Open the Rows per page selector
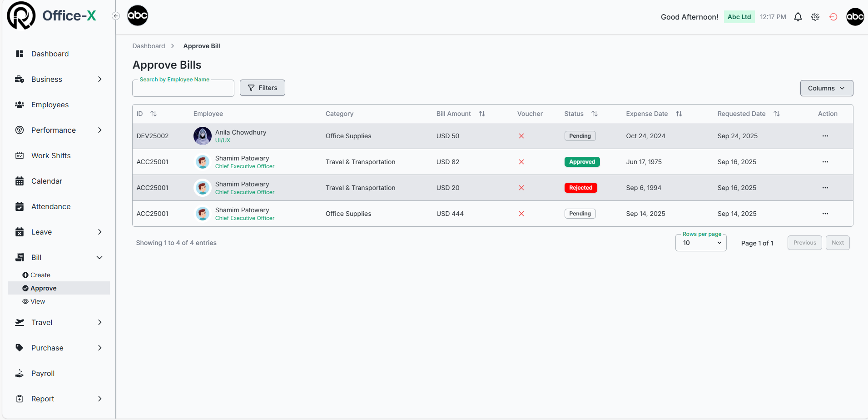Viewport: 868px width, 420px height. click(701, 243)
